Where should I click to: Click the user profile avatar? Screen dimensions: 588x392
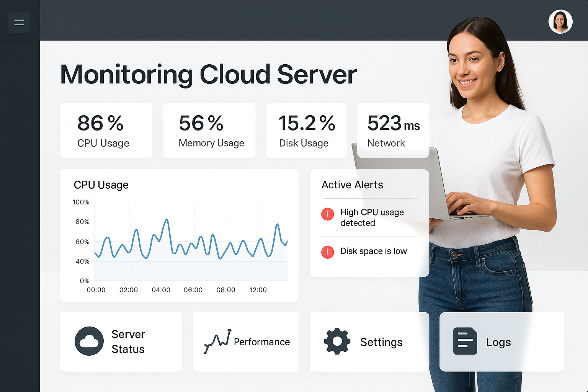pyautogui.click(x=560, y=22)
